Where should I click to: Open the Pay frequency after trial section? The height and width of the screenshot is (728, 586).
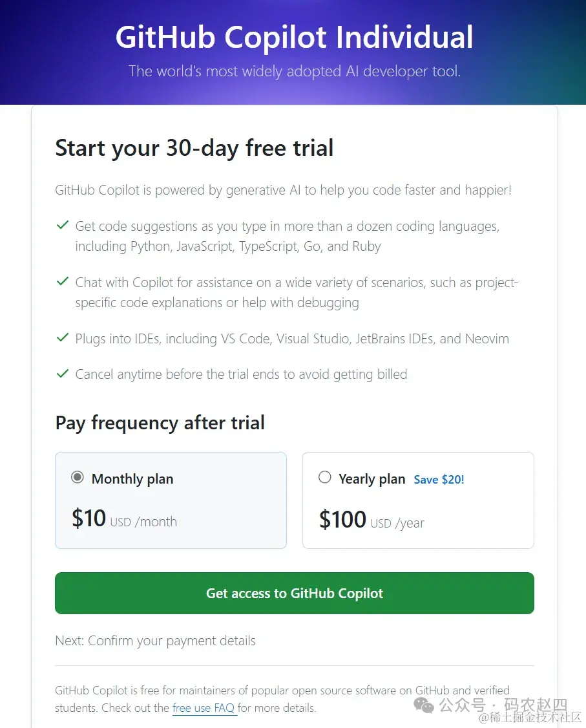point(160,423)
